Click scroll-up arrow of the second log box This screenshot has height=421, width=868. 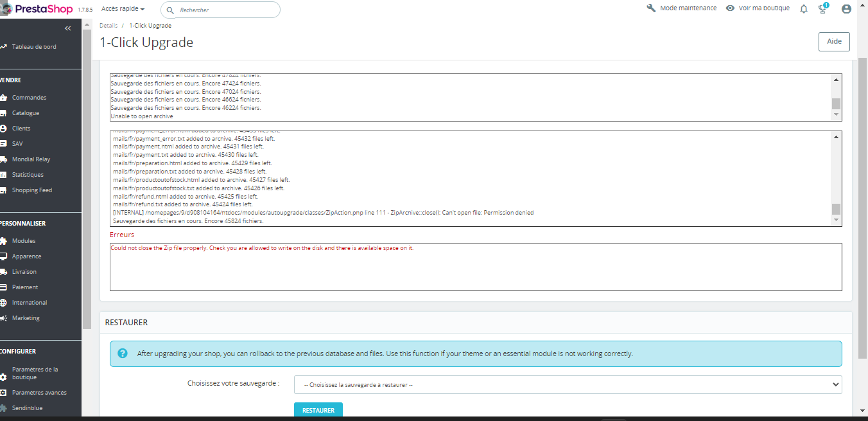tap(836, 137)
